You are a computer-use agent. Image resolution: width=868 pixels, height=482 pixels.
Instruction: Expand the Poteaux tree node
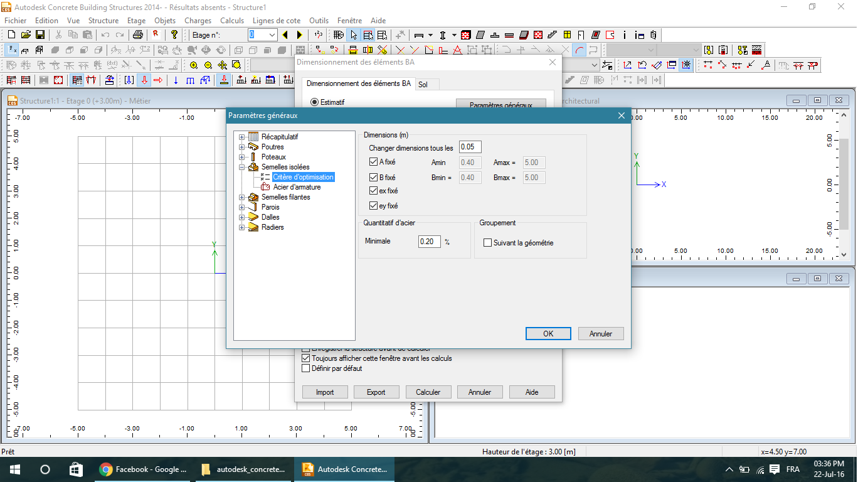tap(241, 157)
